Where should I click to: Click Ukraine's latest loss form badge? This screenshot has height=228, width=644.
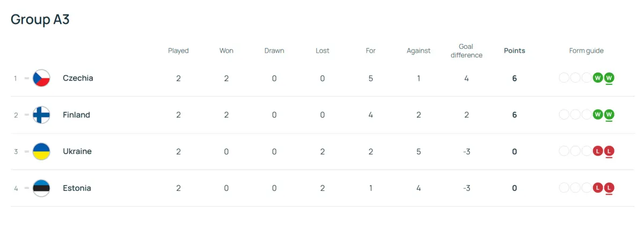tap(609, 151)
